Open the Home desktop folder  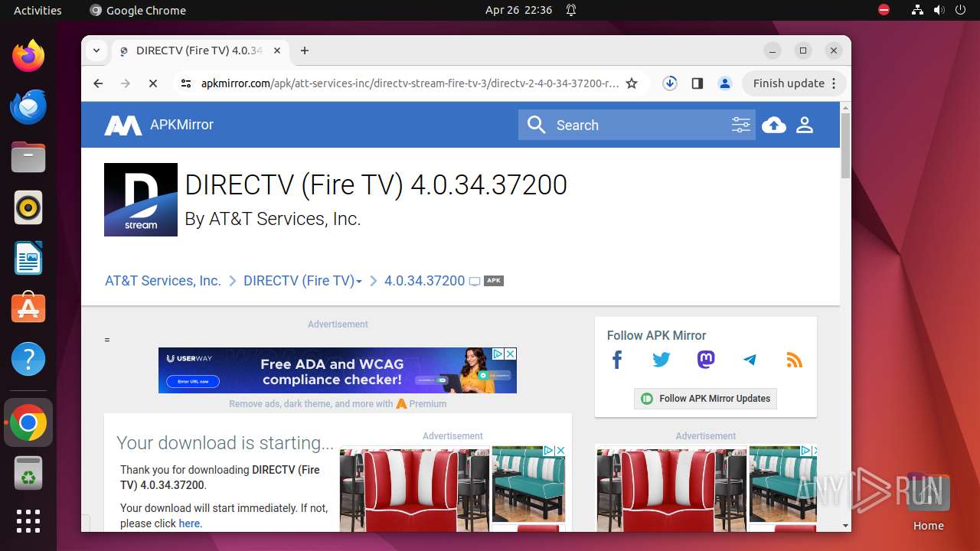(928, 501)
